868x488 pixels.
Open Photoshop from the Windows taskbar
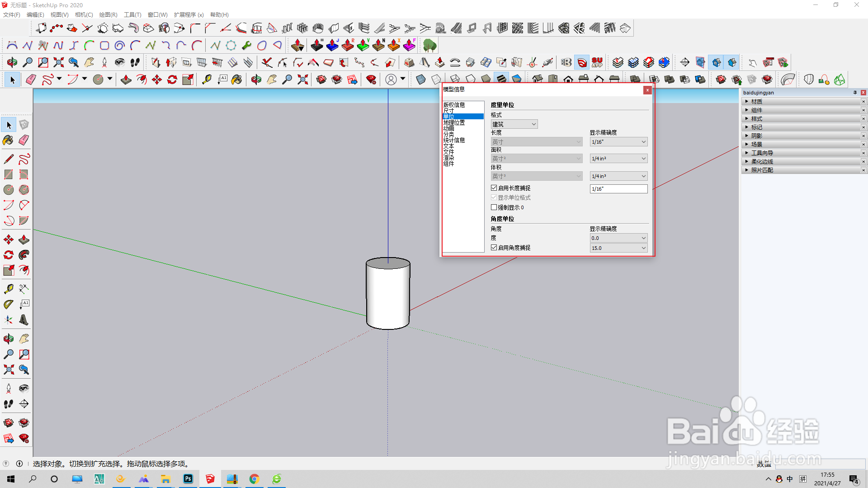pos(188,479)
